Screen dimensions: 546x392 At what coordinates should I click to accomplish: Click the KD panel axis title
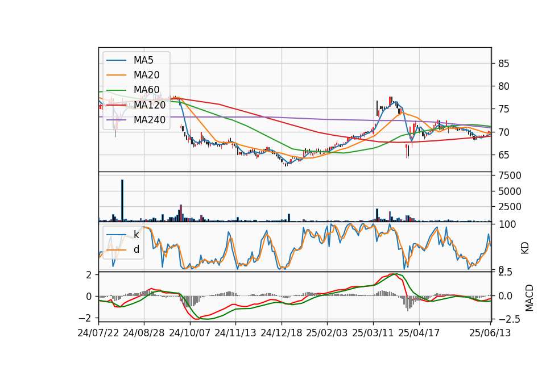coord(525,248)
